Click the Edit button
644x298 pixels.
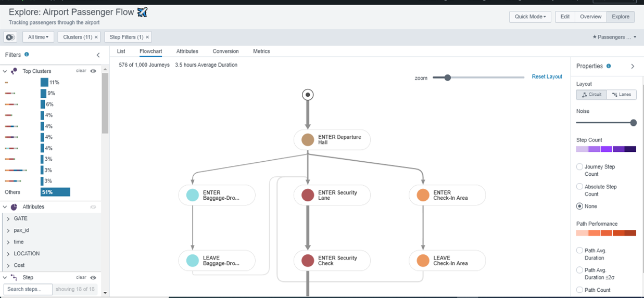click(x=565, y=17)
